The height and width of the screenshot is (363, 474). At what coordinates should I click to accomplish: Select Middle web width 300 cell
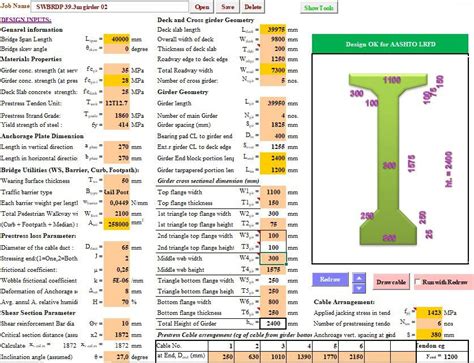(273, 258)
